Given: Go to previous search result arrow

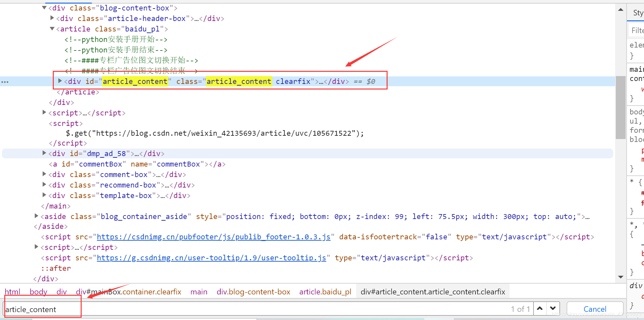Looking at the screenshot, I should [540, 309].
